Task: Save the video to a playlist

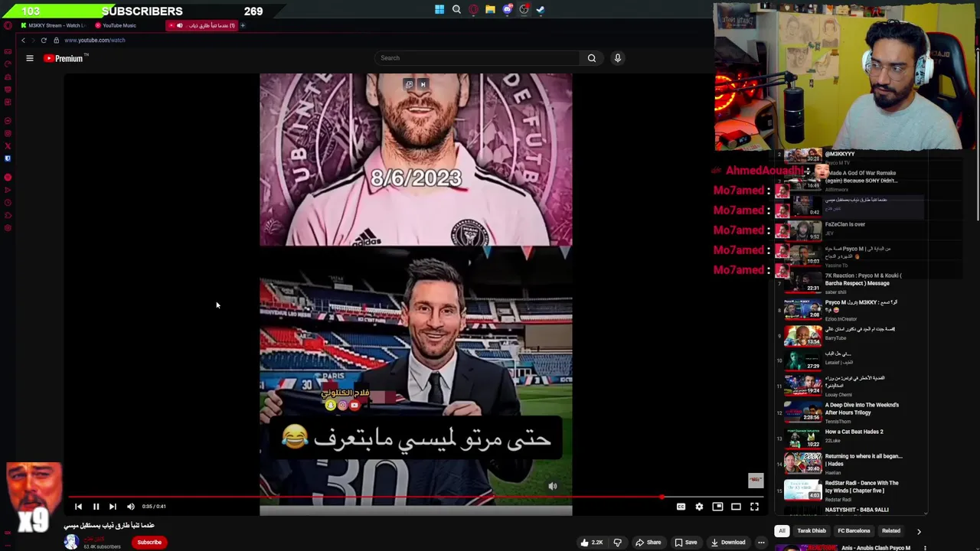Action: click(x=685, y=543)
